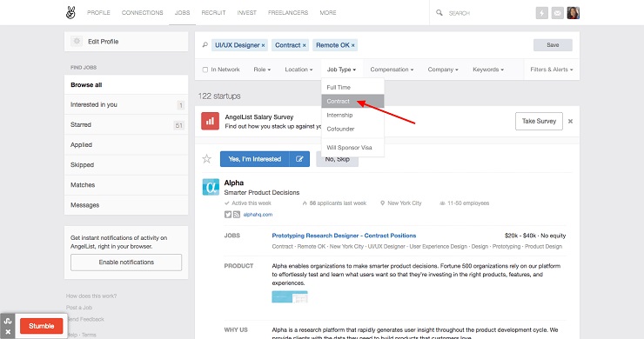Click the Save search button
644x339 pixels.
[x=553, y=45]
